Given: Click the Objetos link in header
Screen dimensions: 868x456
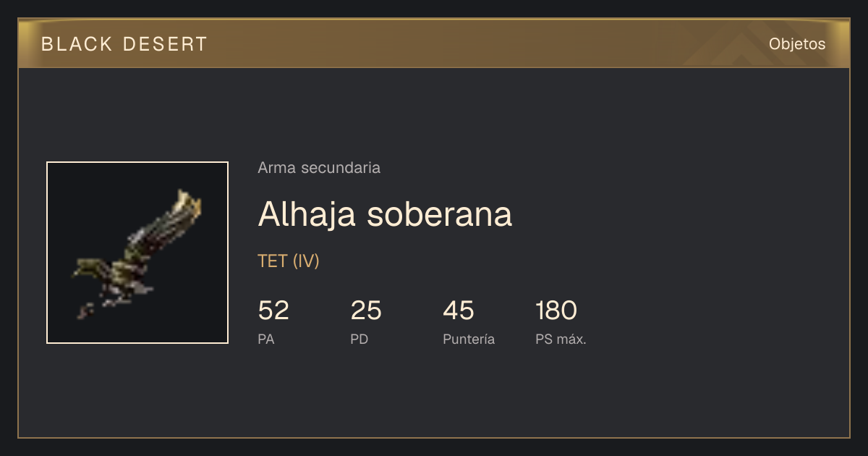Looking at the screenshot, I should coord(797,43).
